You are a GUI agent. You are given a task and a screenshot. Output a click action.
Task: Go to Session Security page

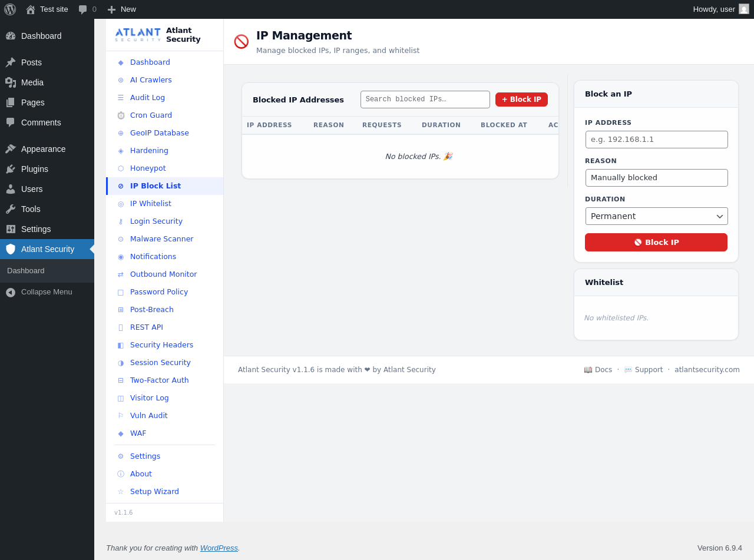[x=160, y=363]
